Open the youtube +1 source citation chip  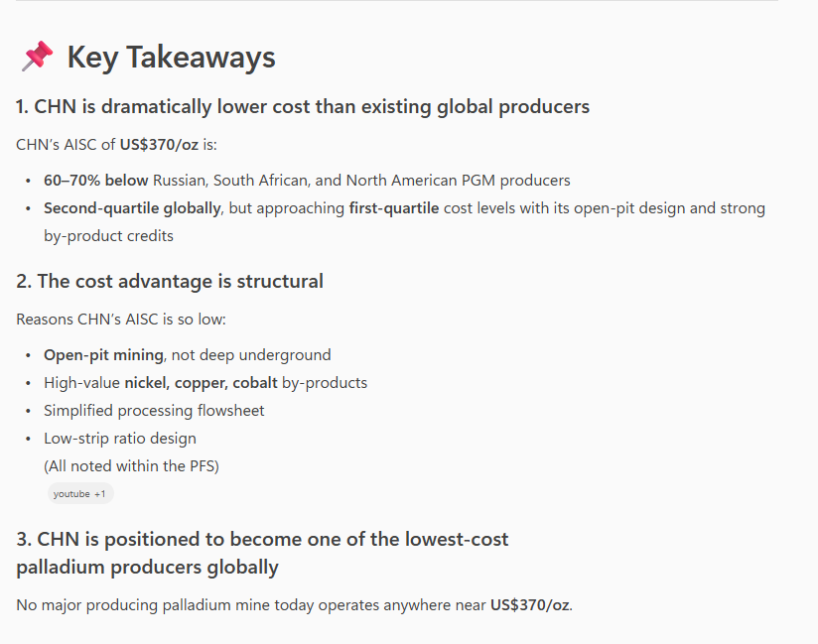click(x=80, y=493)
